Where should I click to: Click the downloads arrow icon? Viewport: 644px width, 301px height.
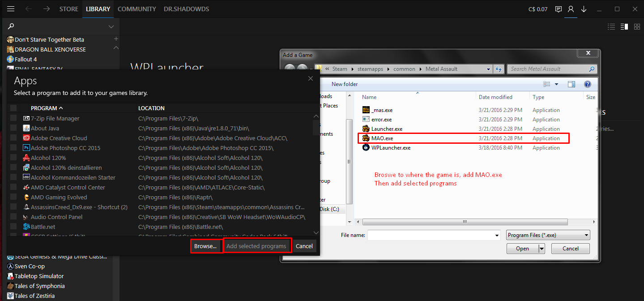point(584,9)
